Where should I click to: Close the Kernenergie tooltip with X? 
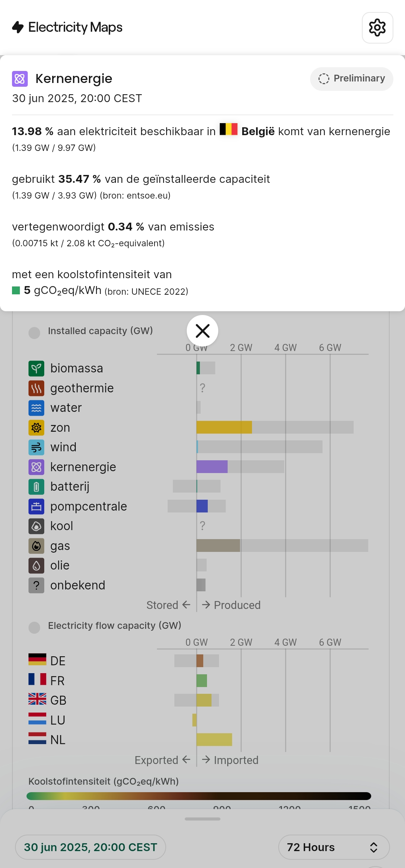[202, 331]
